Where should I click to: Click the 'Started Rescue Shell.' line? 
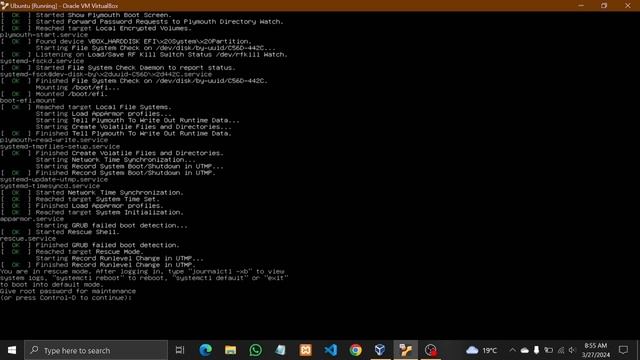tap(60, 232)
